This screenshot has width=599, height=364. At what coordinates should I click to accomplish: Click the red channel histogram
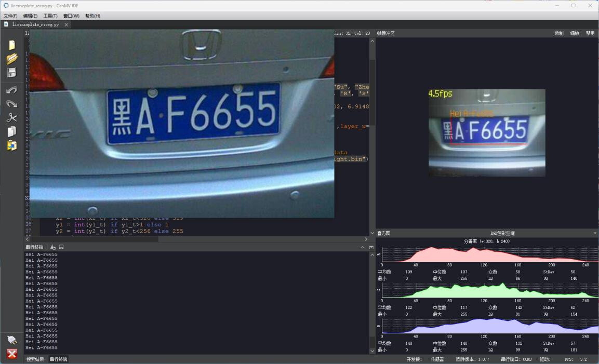click(x=490, y=254)
